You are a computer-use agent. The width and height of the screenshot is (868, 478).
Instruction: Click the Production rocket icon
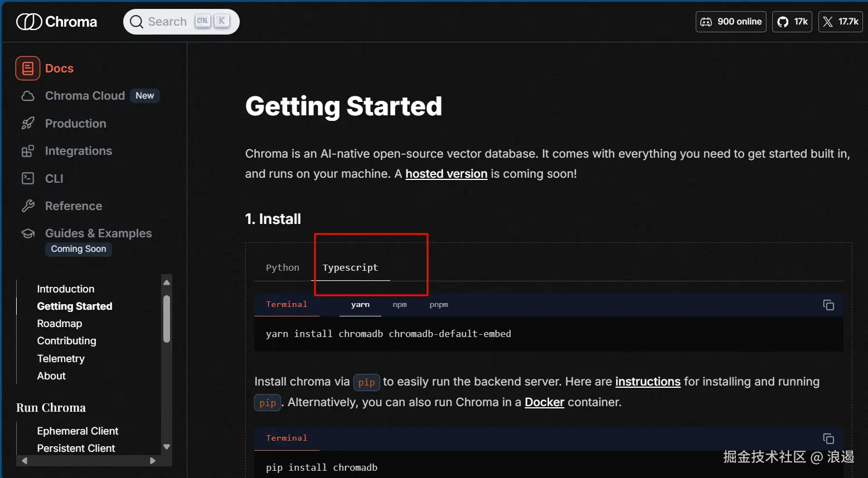coord(28,124)
